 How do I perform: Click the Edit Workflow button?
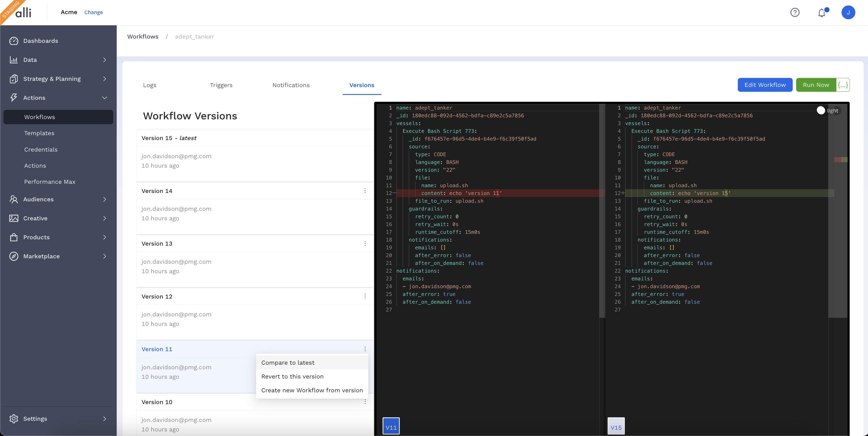765,85
